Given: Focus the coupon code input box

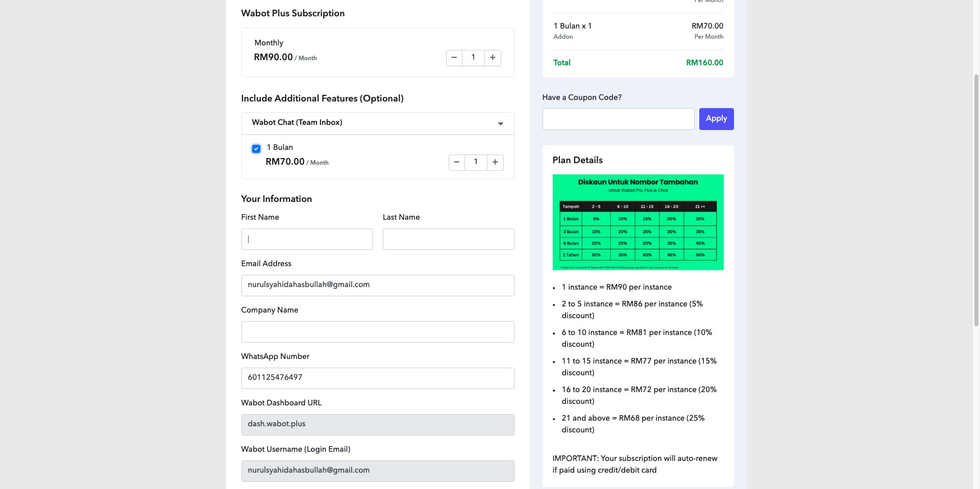Looking at the screenshot, I should click(618, 119).
